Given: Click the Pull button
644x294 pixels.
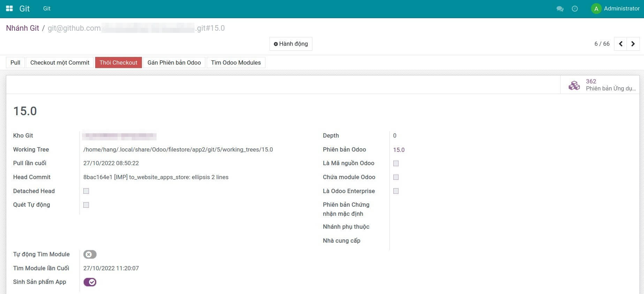Looking at the screenshot, I should coord(15,63).
